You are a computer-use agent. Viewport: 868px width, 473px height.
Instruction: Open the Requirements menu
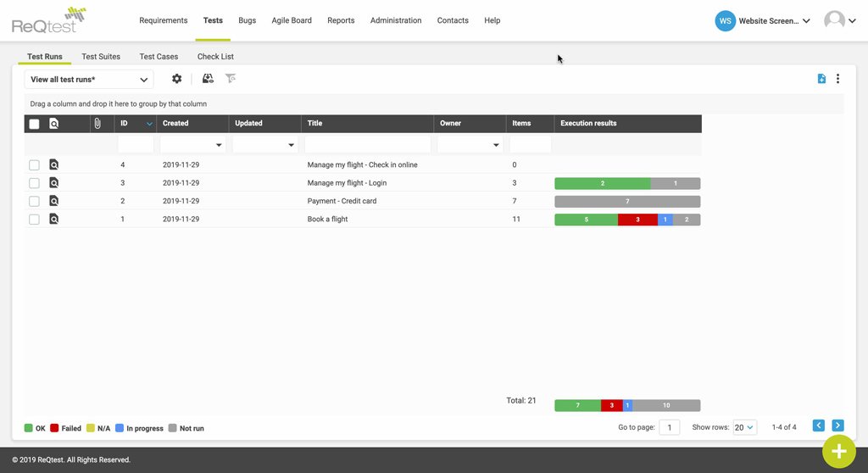pyautogui.click(x=164, y=20)
